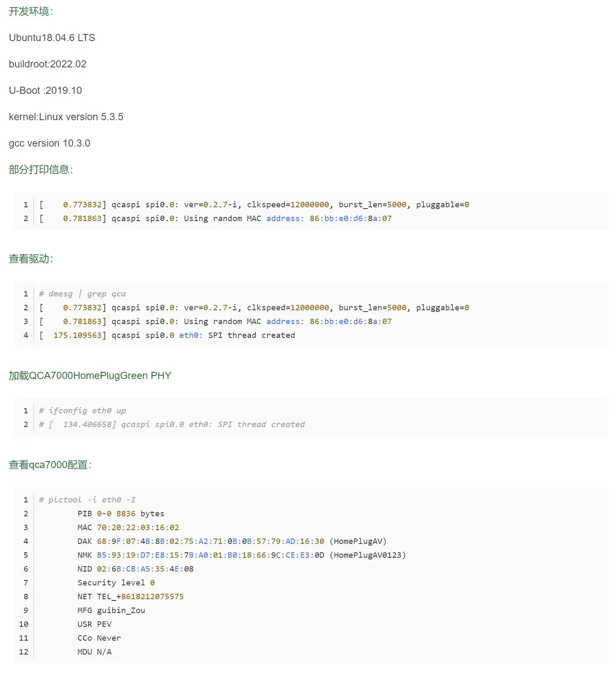
Task: Click heading 加载QCA7000HomePlugGreen PHY
Action: pos(90,376)
